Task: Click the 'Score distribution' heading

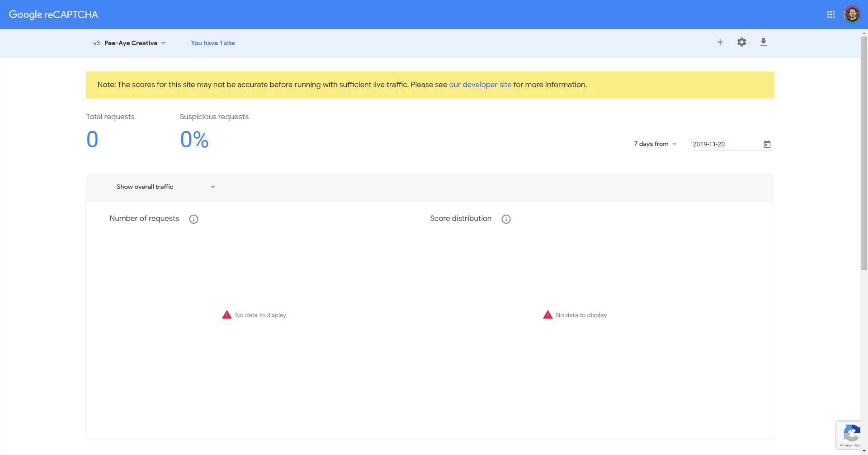Action: point(461,218)
